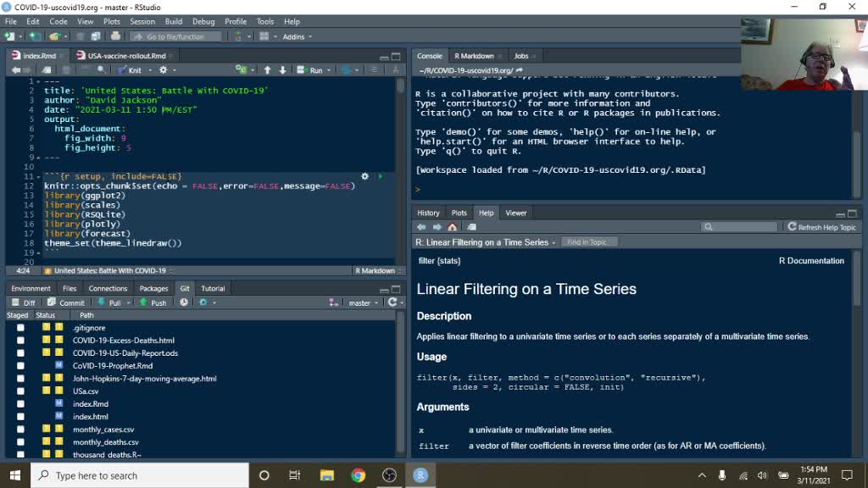Open the Tools menu
868x488 pixels.
tap(265, 21)
